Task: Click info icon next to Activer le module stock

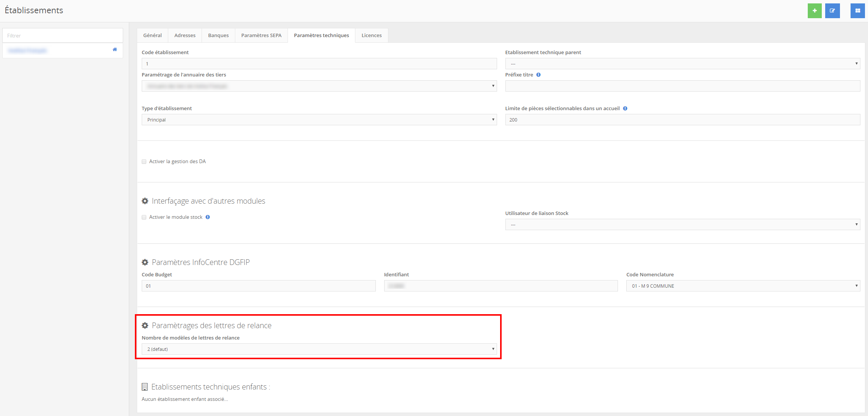Action: click(x=208, y=217)
